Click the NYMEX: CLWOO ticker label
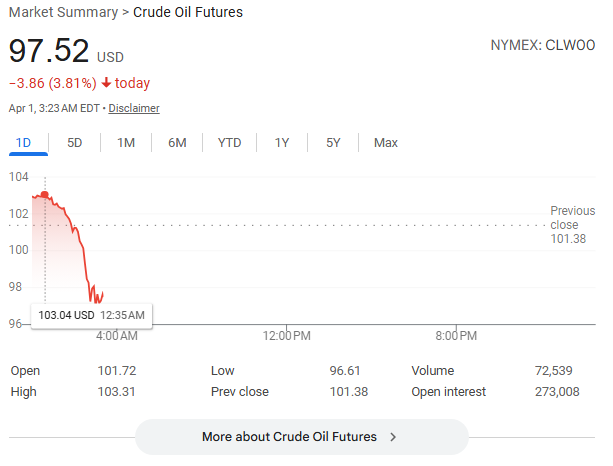Screen dimensions: 613x466 pos(542,46)
